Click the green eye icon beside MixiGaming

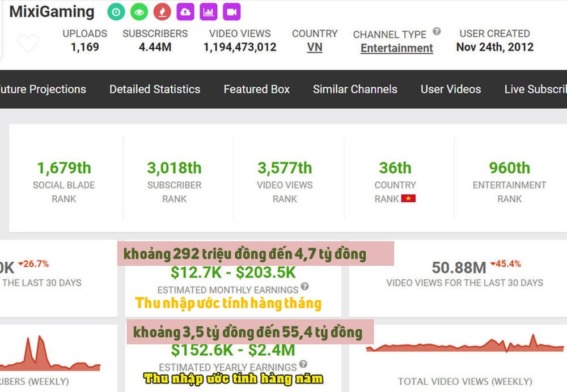click(x=139, y=12)
